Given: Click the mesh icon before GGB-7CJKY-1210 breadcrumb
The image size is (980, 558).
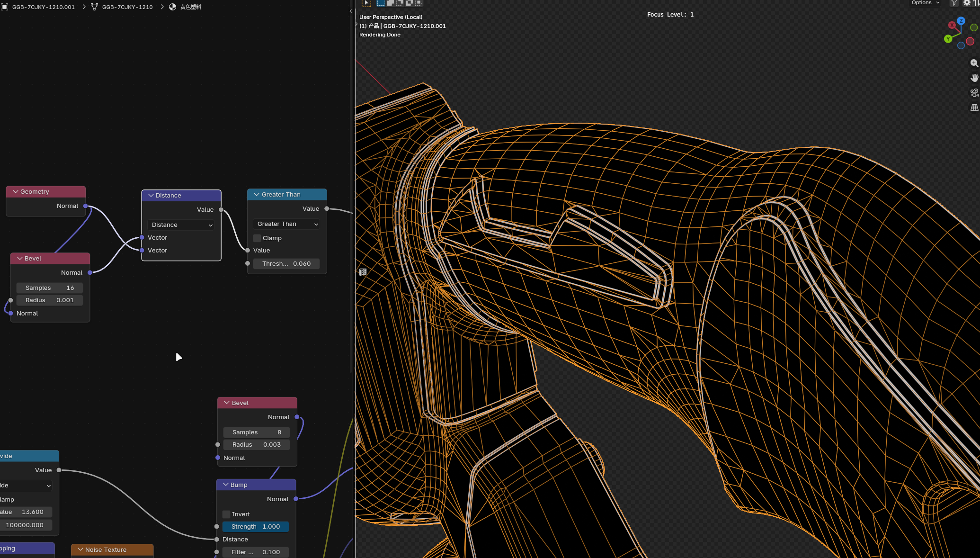Looking at the screenshot, I should tap(95, 7).
